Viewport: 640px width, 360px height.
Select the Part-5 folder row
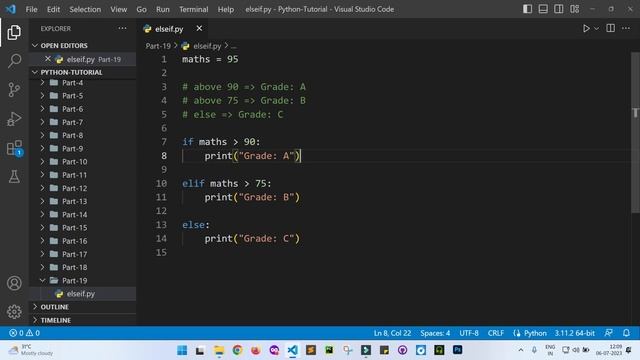pyautogui.click(x=82, y=96)
